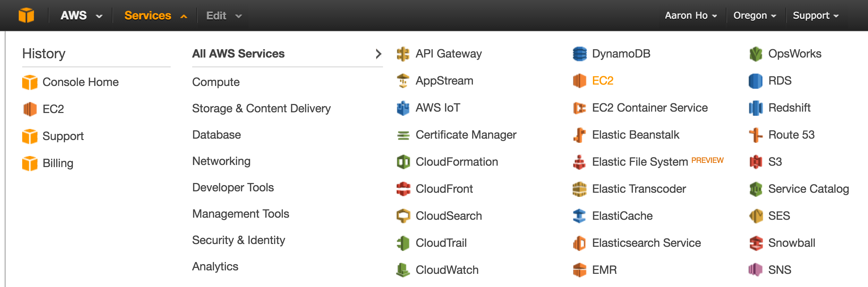The width and height of the screenshot is (868, 287).
Task: Open the DynamoDB service link
Action: point(621,54)
